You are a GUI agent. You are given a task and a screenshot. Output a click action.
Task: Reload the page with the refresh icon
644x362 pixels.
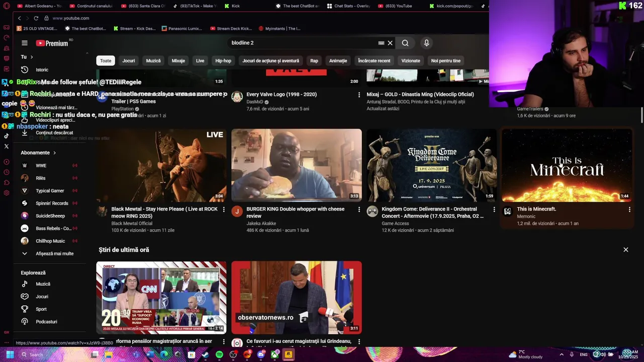pos(36,18)
